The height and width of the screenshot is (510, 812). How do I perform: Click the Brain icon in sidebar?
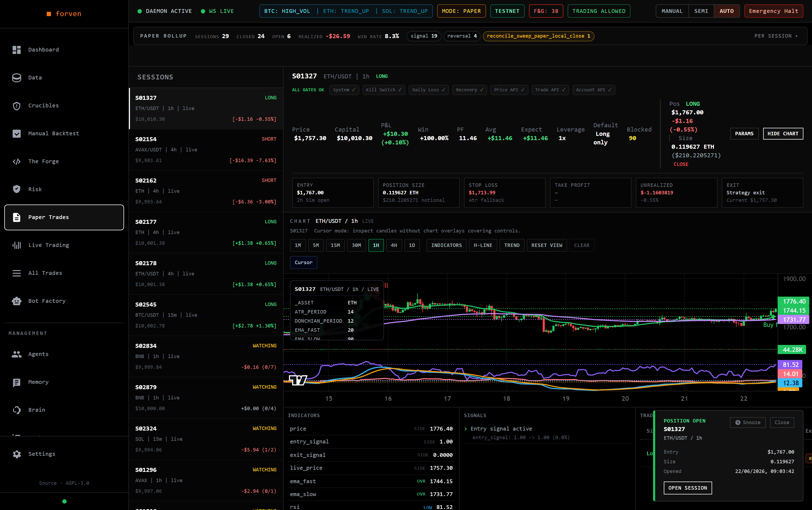[x=17, y=410]
